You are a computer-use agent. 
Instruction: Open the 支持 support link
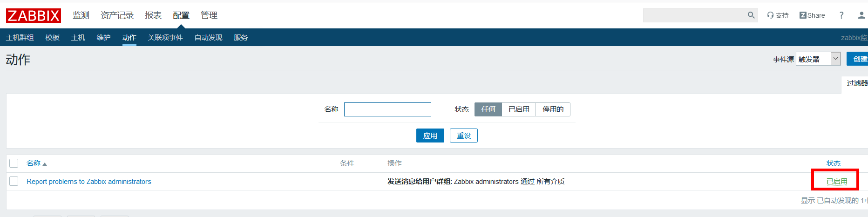point(778,15)
